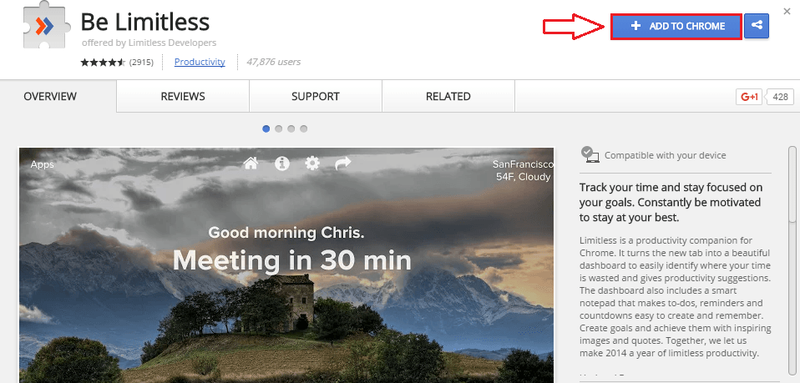Click the share arrow in screenshot preview
Image resolution: width=800 pixels, height=383 pixels.
343,163
